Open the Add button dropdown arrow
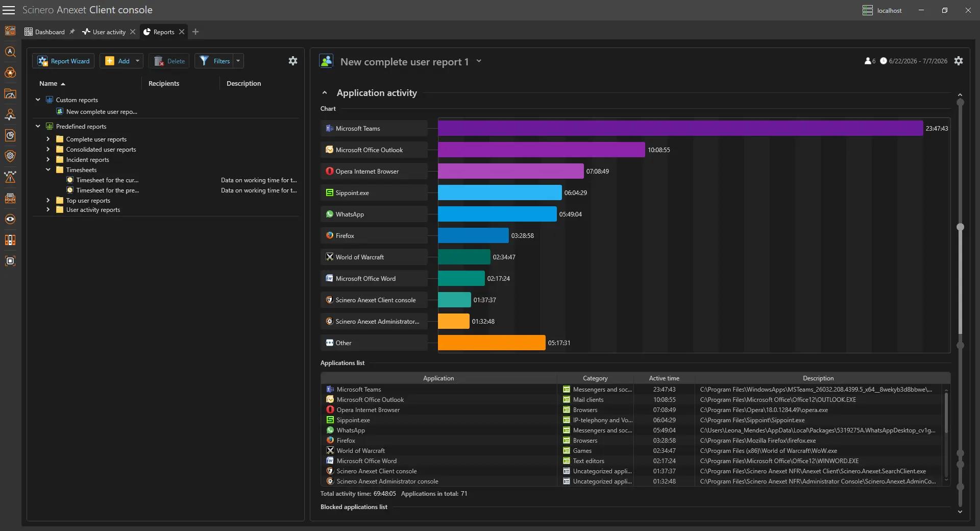The height and width of the screenshot is (531, 980). click(137, 61)
